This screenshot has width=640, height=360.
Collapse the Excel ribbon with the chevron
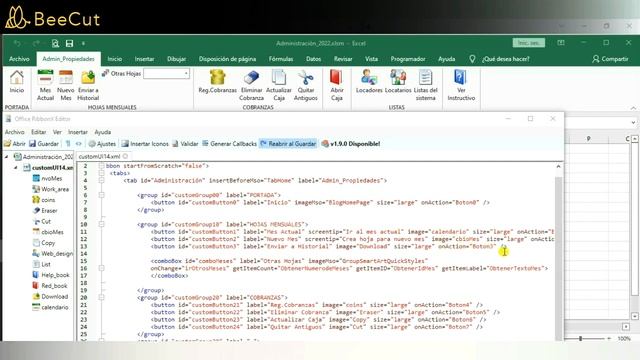coord(633,108)
